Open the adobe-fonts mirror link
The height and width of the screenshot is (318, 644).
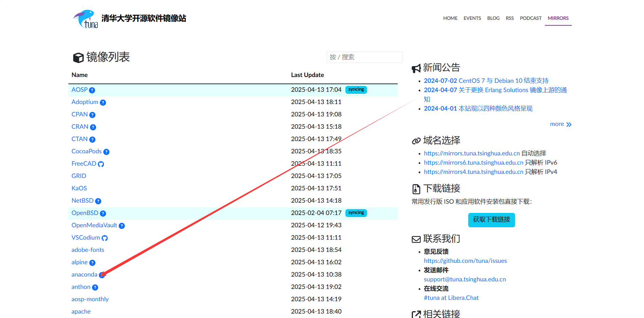tap(88, 250)
